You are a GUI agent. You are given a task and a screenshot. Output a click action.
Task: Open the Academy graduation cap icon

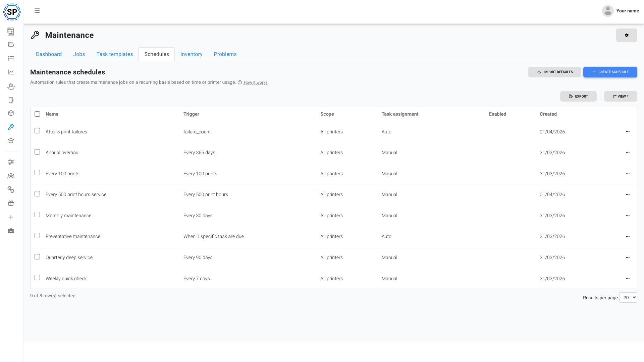pyautogui.click(x=11, y=141)
